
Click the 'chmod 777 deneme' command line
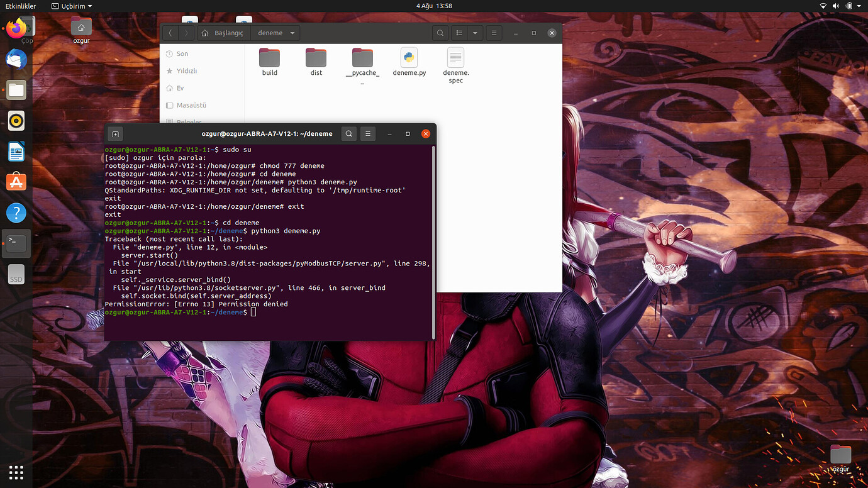(214, 166)
